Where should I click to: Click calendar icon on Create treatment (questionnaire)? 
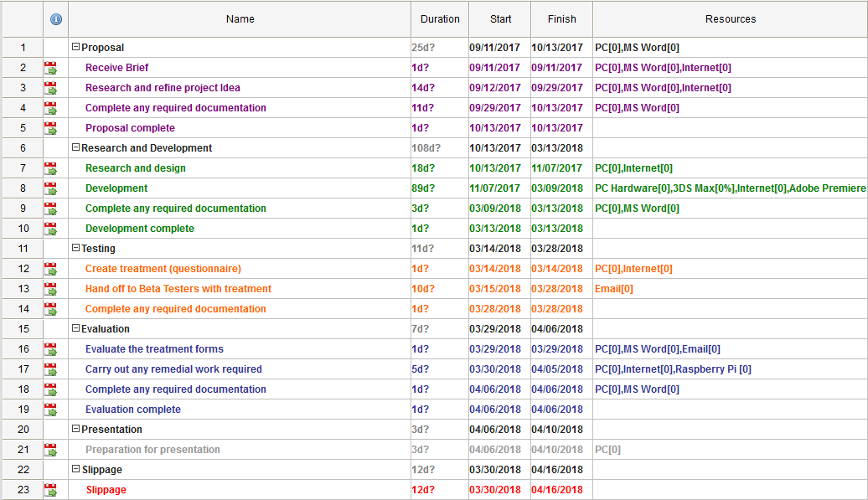coord(50,269)
